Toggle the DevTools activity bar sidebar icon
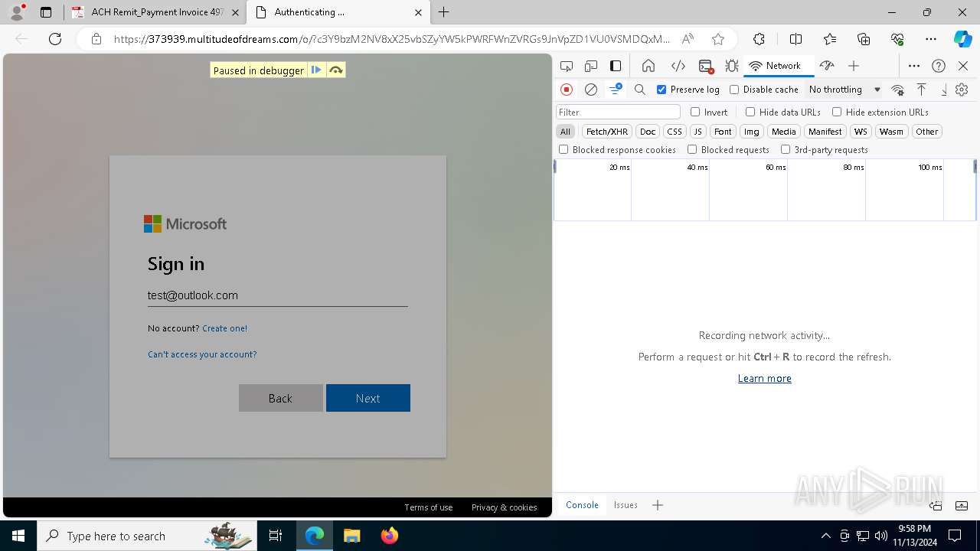This screenshot has width=980, height=551. [x=616, y=66]
